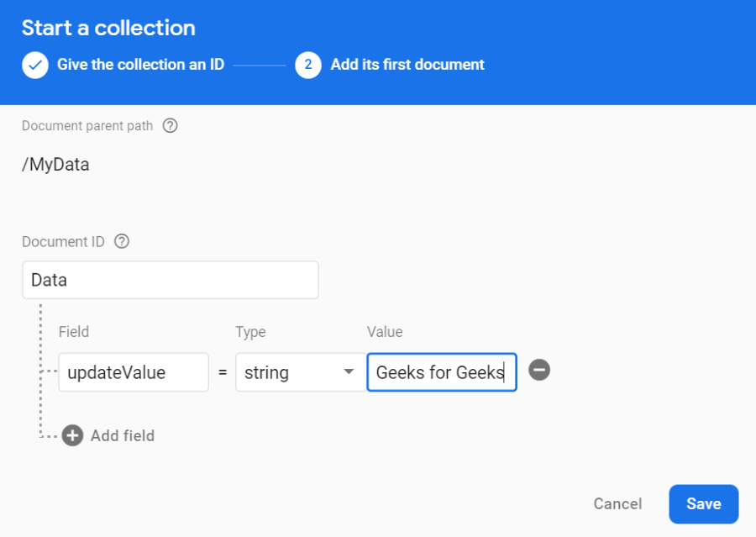756x537 pixels.
Task: Cancel the collection creation
Action: pos(617,503)
